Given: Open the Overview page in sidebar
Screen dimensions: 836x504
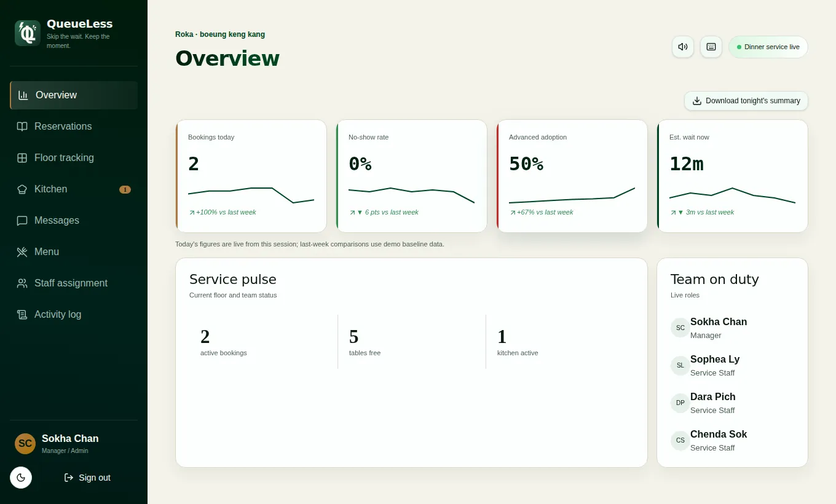Looking at the screenshot, I should (74, 95).
